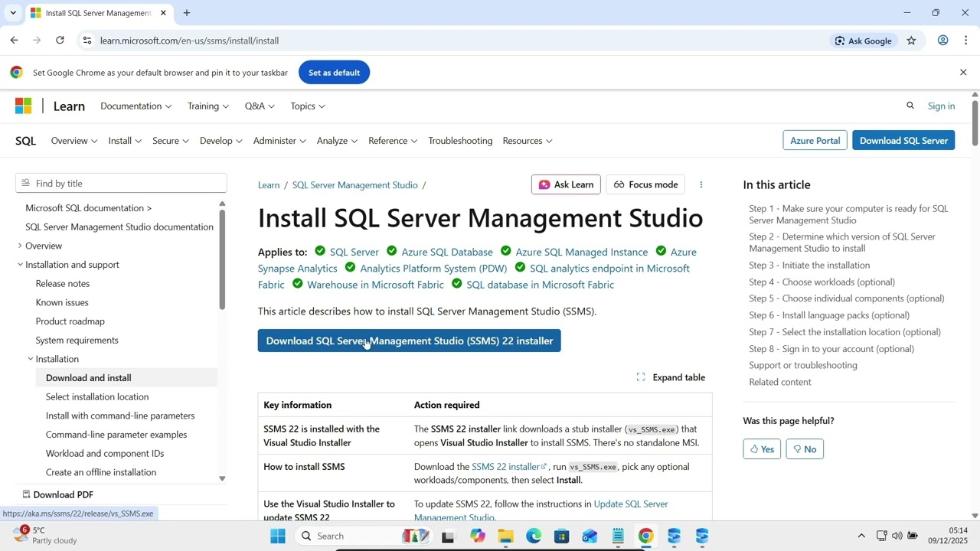The width and height of the screenshot is (980, 551).
Task: Bookmark this page with the star icon
Action: [911, 41]
